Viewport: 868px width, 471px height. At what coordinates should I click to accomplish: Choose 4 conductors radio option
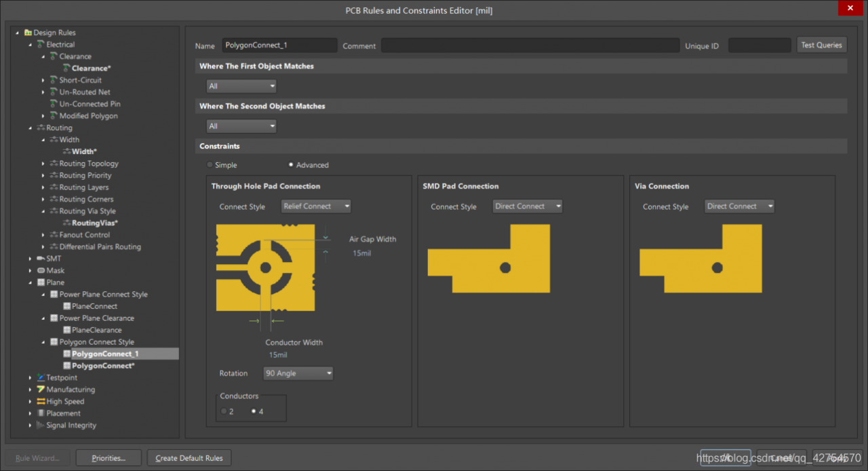[x=254, y=411]
